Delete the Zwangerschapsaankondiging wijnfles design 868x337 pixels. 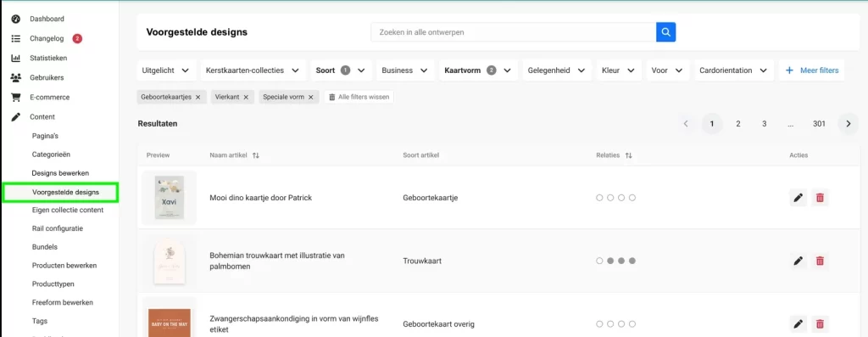point(820,323)
